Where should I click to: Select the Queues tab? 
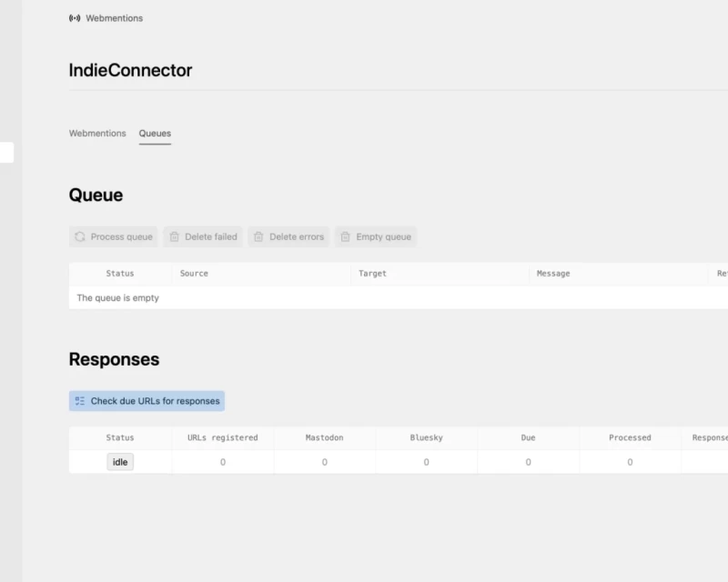[155, 133]
